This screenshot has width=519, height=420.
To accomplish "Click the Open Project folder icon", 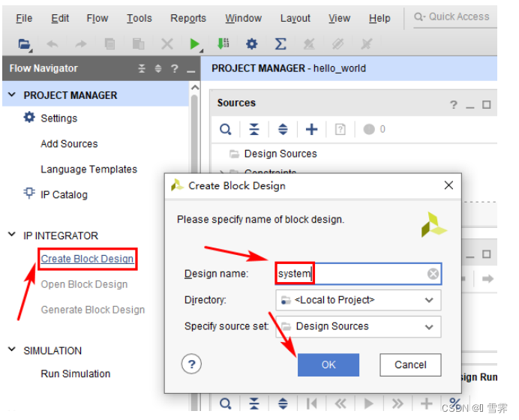I will (24, 43).
